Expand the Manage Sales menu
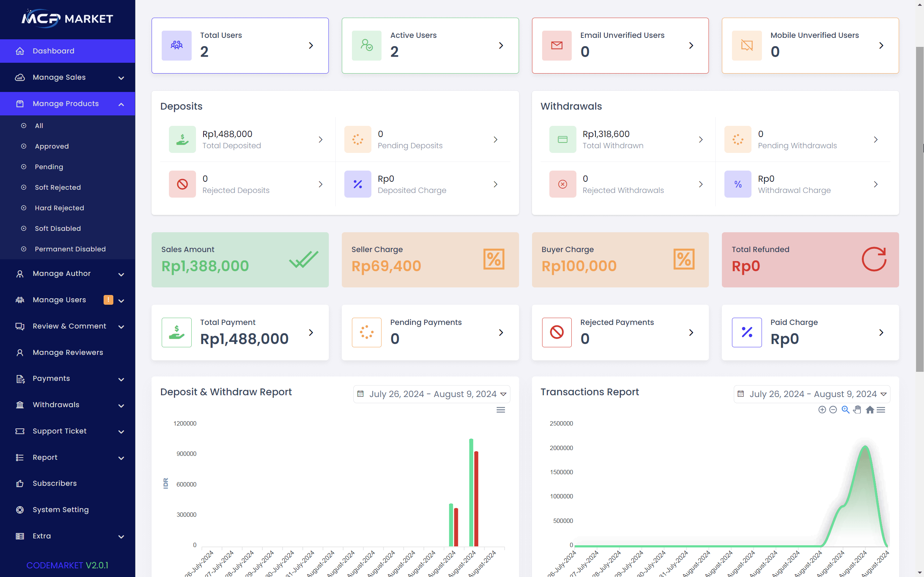This screenshot has width=924, height=577. pos(67,78)
